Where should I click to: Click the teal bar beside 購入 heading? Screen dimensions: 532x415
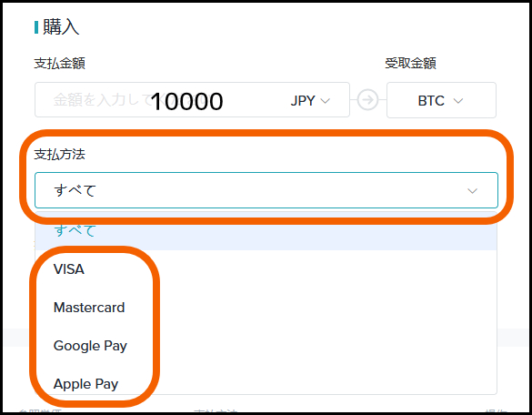[36, 27]
